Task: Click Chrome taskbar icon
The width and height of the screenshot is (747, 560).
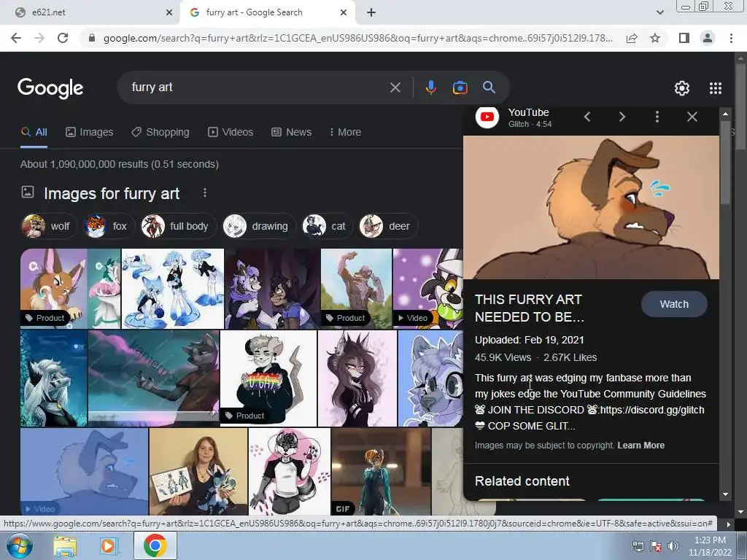Action: tap(155, 545)
